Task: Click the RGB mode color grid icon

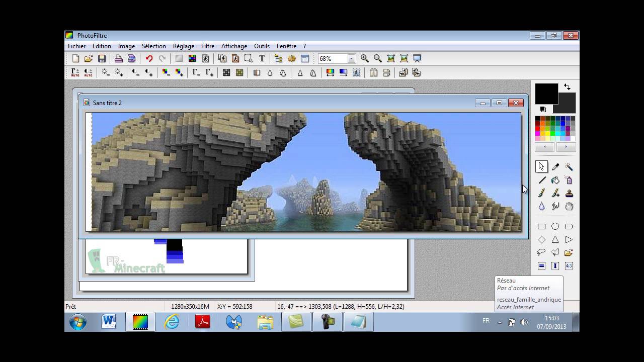Action: (x=192, y=58)
